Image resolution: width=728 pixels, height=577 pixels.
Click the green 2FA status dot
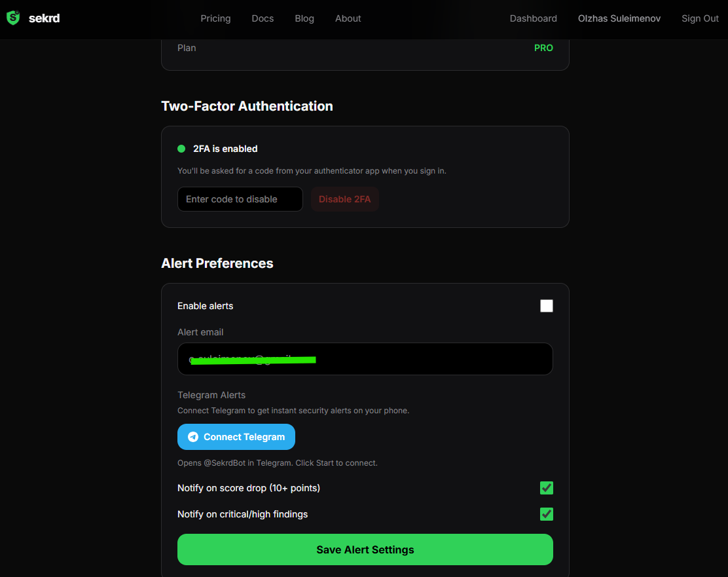click(x=181, y=149)
